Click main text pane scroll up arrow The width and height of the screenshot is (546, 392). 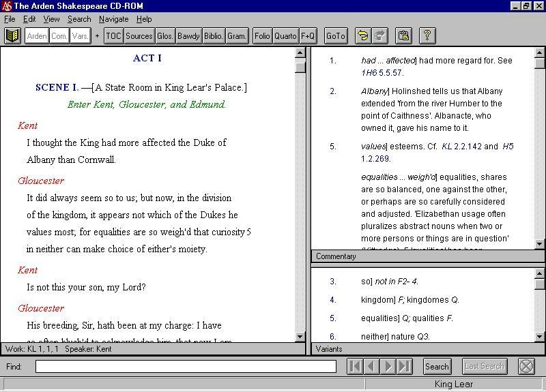click(300, 53)
